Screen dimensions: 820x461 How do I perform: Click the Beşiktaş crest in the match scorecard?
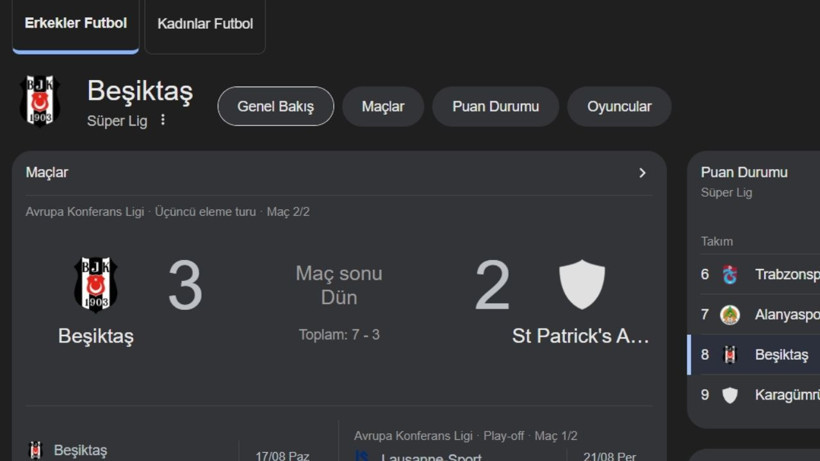click(x=95, y=284)
